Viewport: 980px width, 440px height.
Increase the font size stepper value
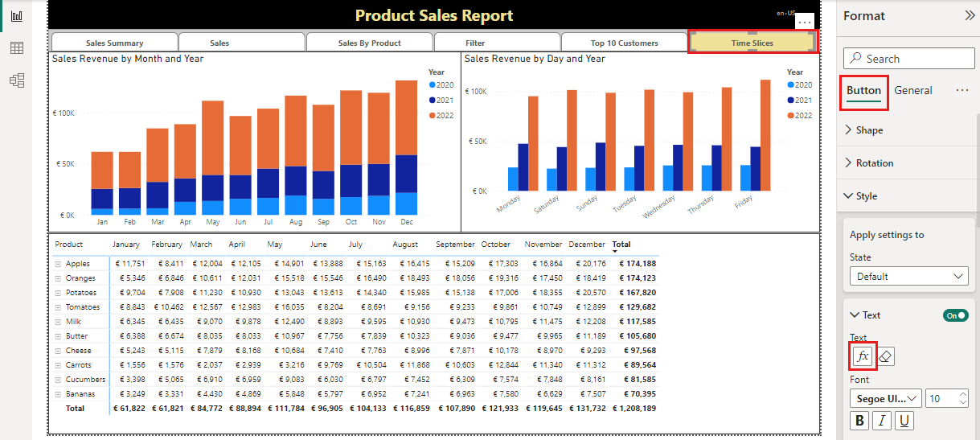coord(962,394)
